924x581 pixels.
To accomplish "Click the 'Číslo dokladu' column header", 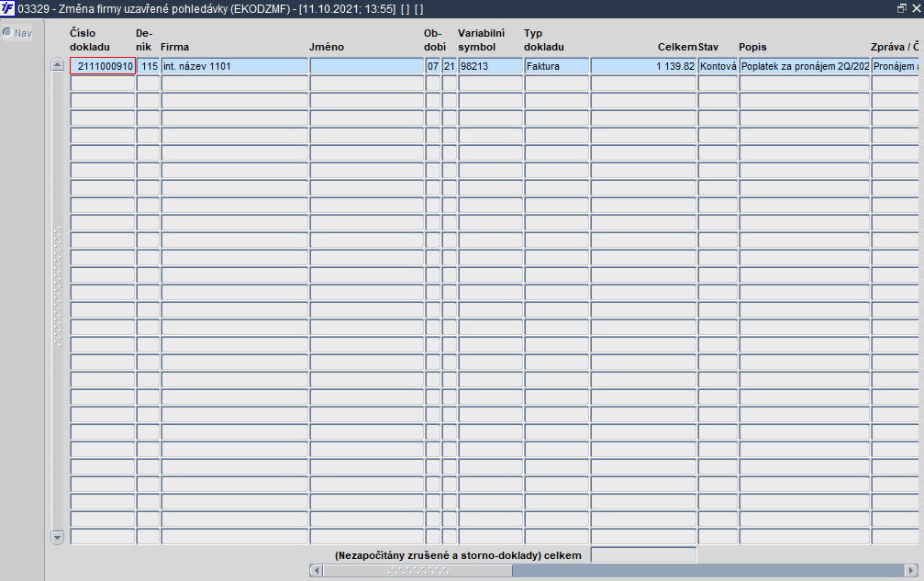I will (90, 40).
